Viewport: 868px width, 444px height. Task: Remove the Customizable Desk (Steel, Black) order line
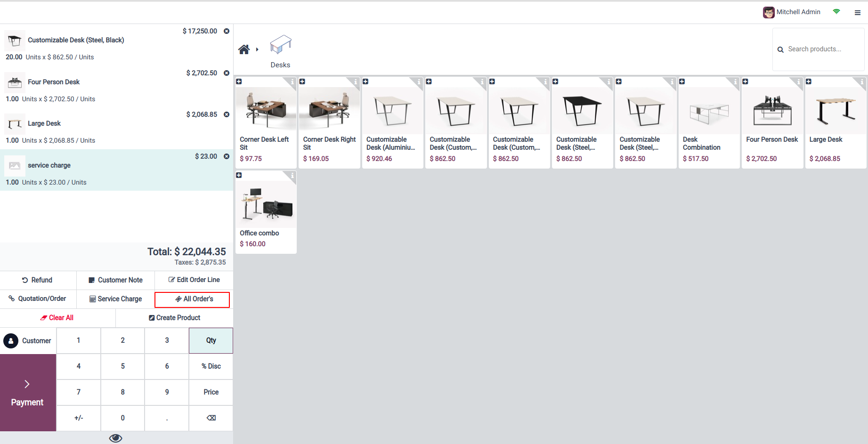[x=227, y=31]
